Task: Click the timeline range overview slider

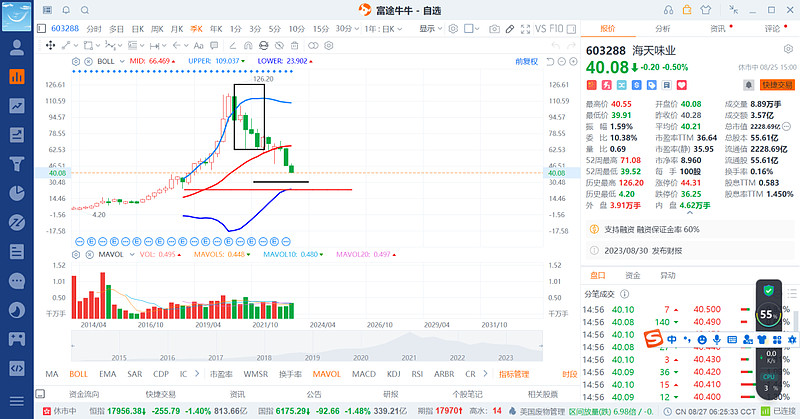Action: coord(307,346)
